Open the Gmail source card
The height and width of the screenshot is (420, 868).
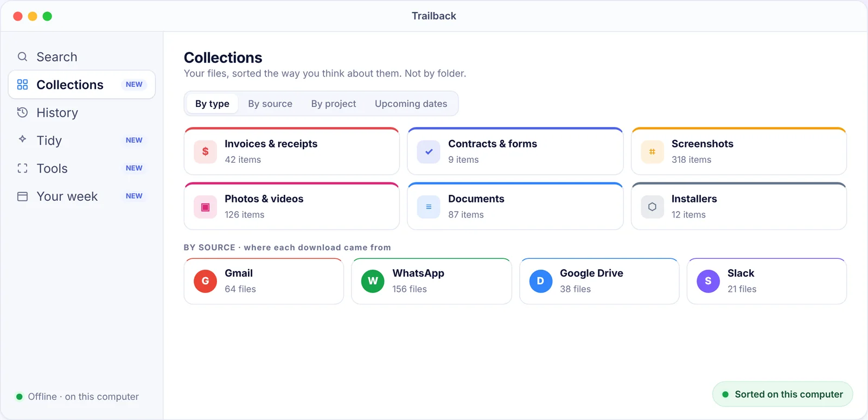point(264,281)
